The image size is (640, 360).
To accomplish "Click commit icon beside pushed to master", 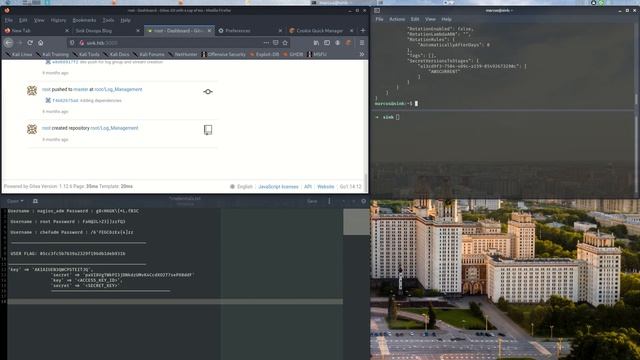I will click(x=208, y=91).
